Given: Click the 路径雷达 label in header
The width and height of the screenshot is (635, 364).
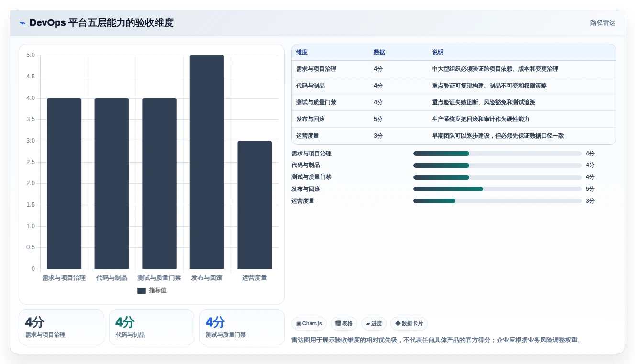Looking at the screenshot, I should (602, 23).
